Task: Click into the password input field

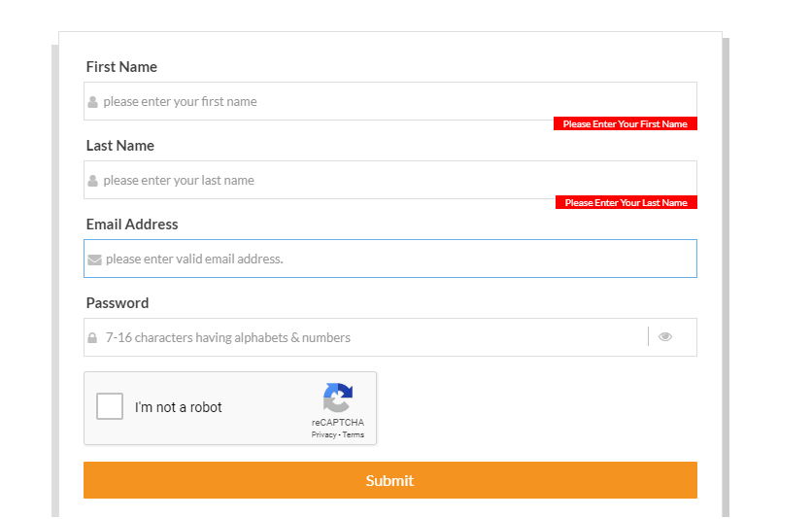Action: click(x=365, y=337)
